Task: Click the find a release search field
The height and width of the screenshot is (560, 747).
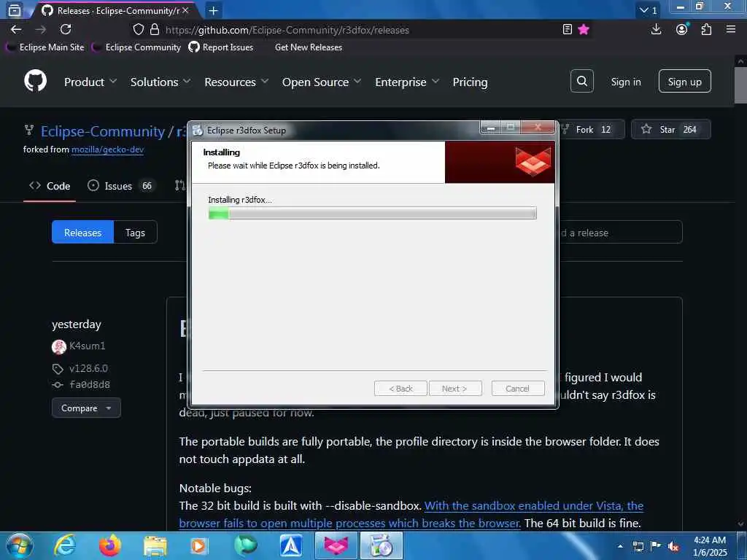Action: click(x=620, y=233)
